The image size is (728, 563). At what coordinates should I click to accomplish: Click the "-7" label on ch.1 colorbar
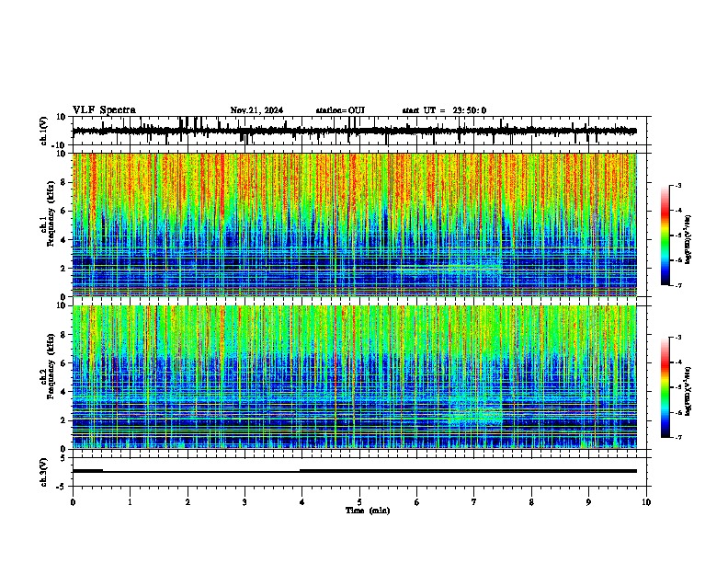(678, 285)
